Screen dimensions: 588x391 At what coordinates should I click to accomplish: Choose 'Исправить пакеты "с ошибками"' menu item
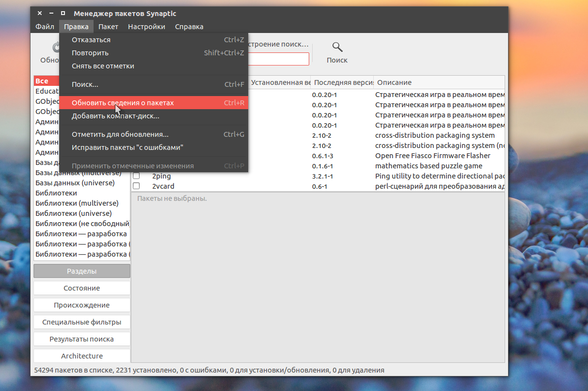coord(127,147)
